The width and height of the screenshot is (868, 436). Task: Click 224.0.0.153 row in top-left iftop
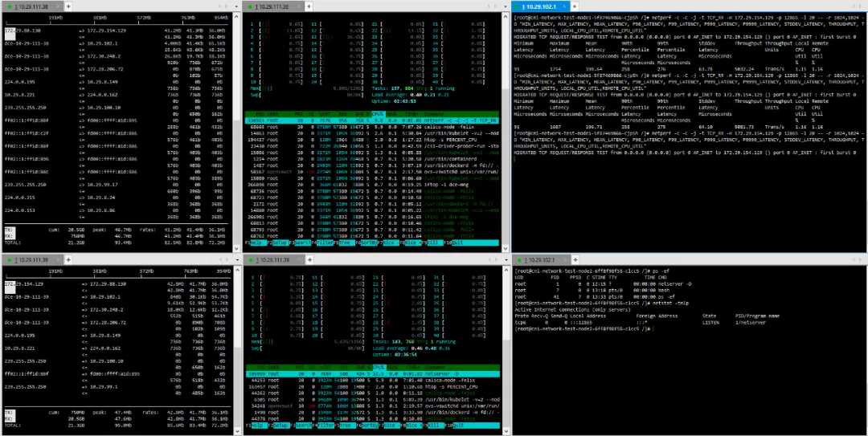tap(115, 210)
